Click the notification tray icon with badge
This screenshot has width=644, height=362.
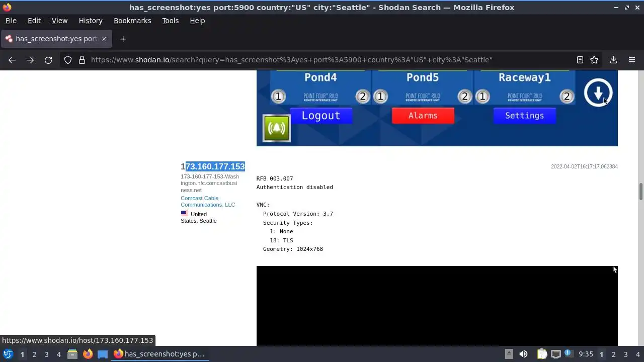568,353
